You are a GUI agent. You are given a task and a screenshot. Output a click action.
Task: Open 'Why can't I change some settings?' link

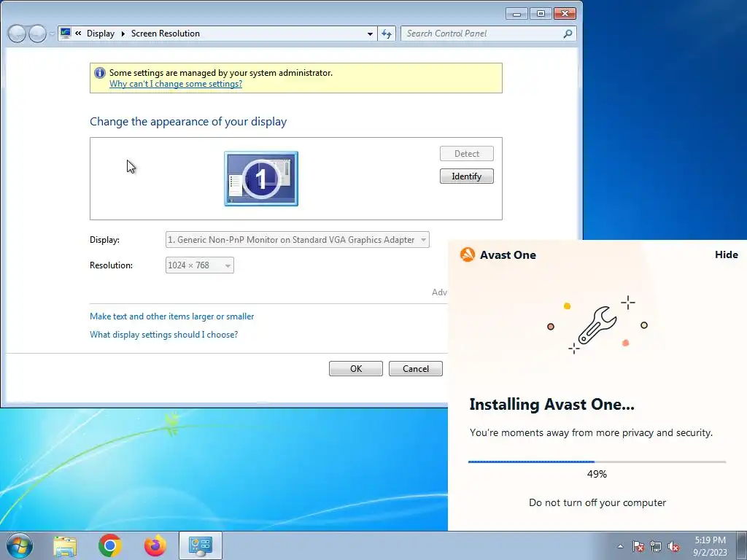click(x=176, y=84)
